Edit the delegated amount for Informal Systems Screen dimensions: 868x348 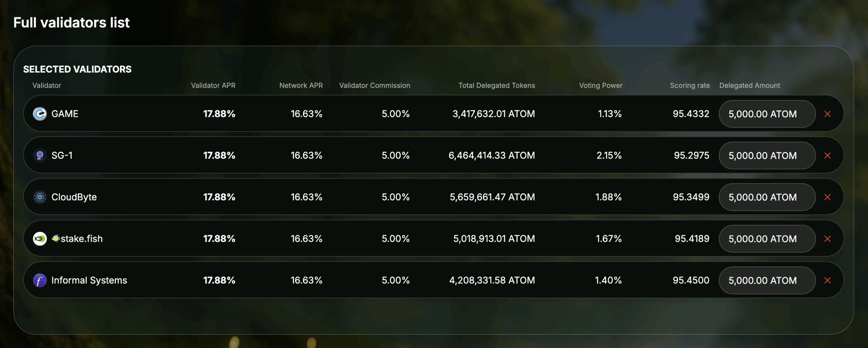[767, 280]
